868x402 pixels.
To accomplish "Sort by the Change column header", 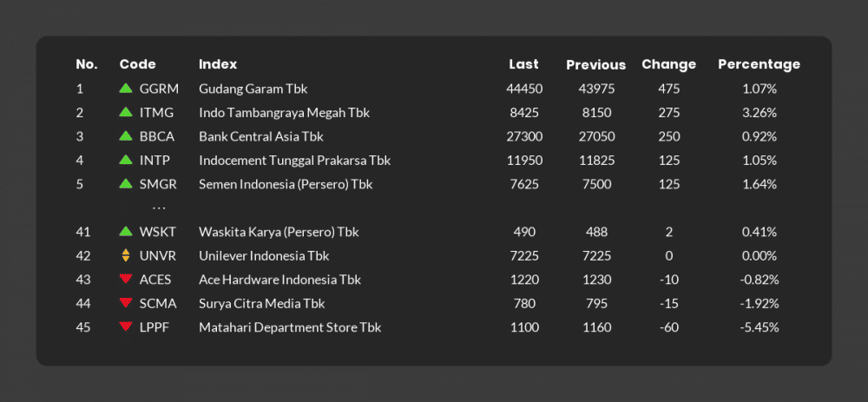I will 668,64.
